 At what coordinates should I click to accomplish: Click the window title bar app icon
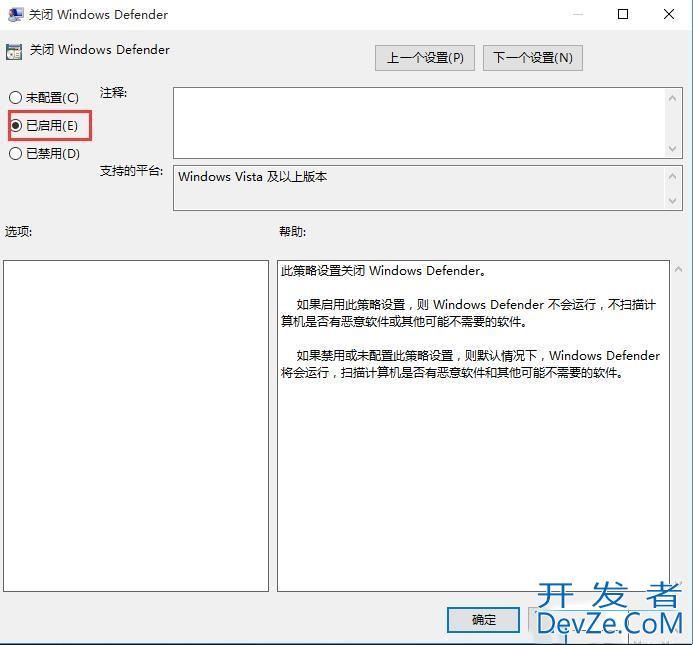[x=15, y=15]
